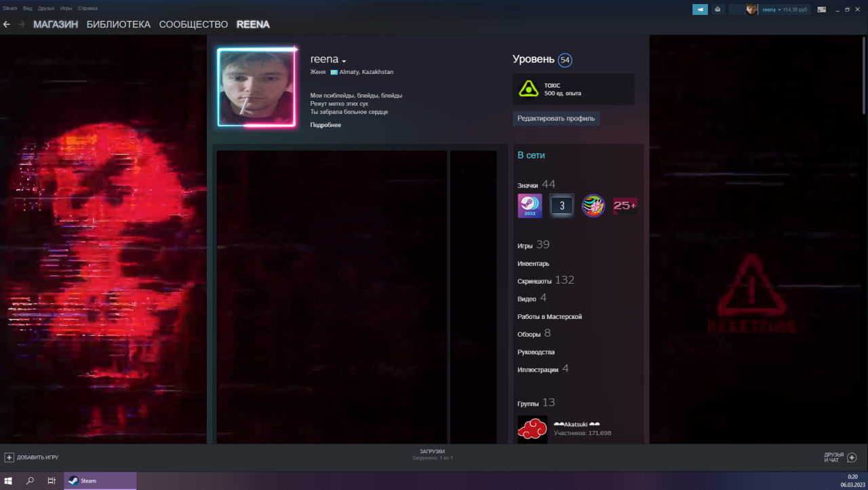
Task: Click the colorful round badge icon
Action: [593, 206]
